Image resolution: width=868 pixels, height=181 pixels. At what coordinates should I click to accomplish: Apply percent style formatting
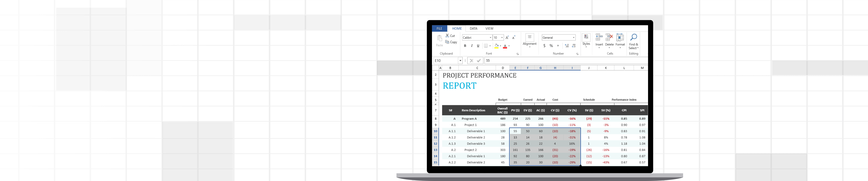(551, 46)
